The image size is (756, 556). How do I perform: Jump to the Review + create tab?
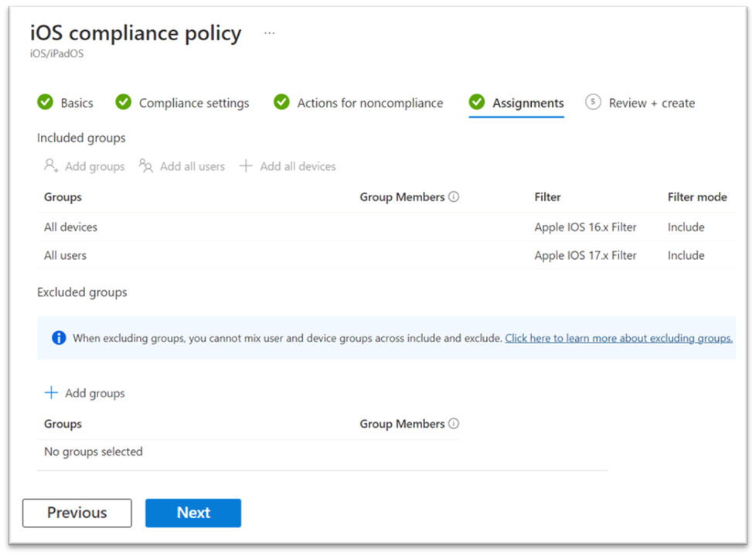click(x=652, y=103)
